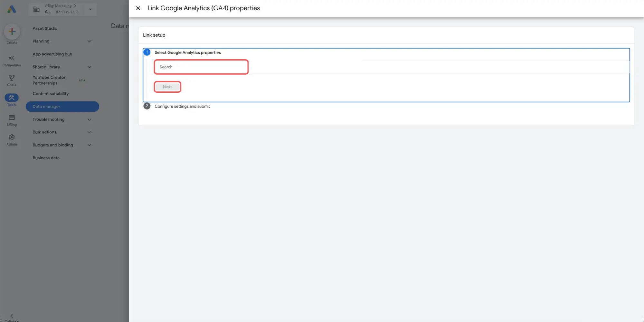
Task: Open the Create plus button
Action: (12, 32)
